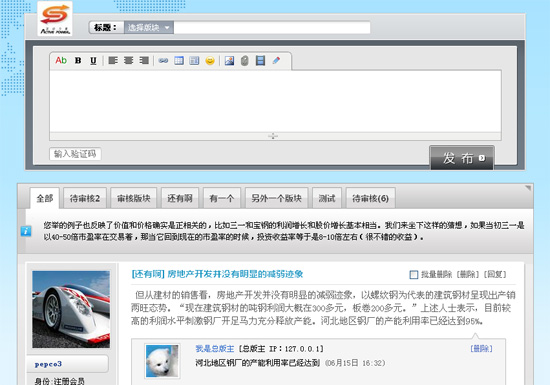Insert image using picture icon
The height and width of the screenshot is (385, 550).
[x=229, y=60]
